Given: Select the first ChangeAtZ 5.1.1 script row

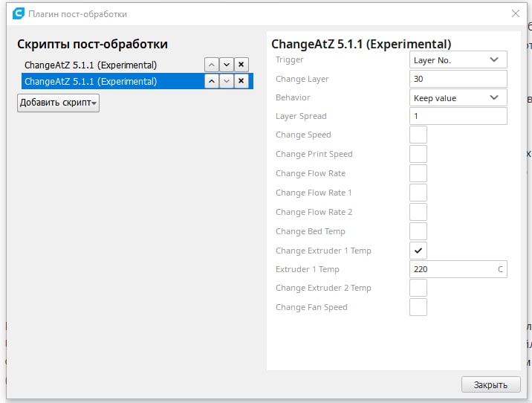Looking at the screenshot, I should (x=137, y=65).
